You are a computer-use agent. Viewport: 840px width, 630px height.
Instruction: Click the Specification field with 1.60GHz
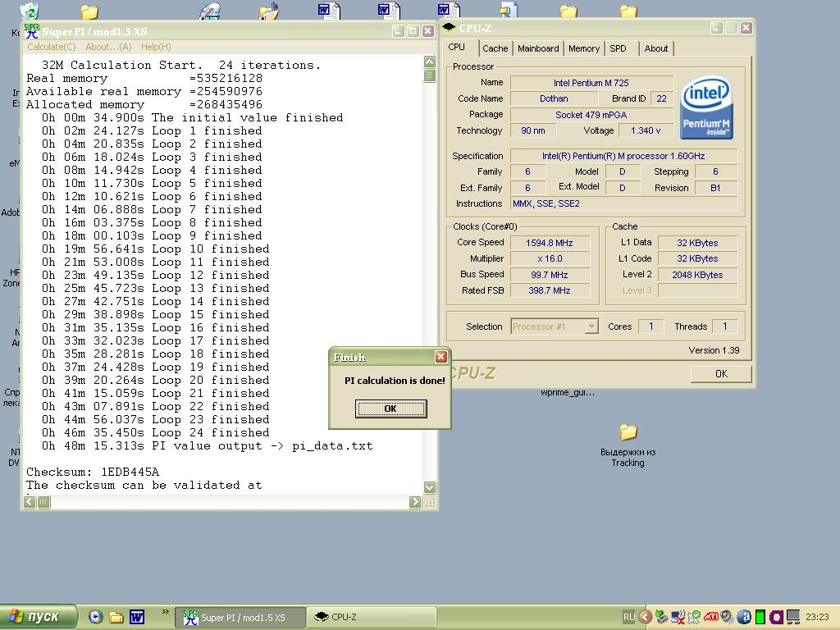tap(623, 156)
